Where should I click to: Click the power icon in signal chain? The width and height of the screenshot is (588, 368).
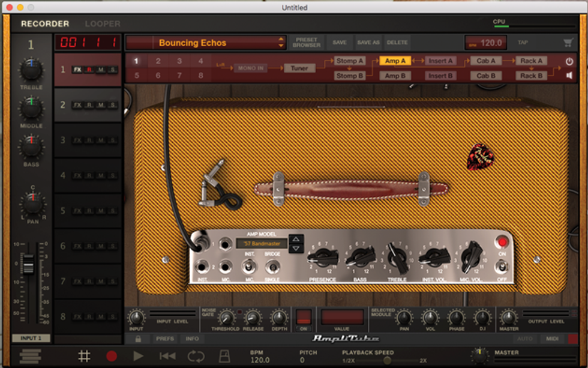pyautogui.click(x=569, y=61)
